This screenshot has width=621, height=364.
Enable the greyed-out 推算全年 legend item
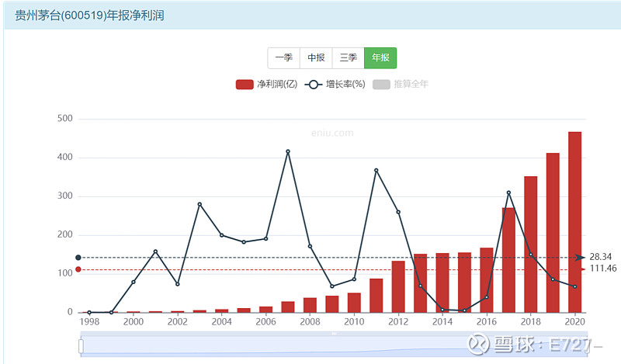(x=401, y=85)
